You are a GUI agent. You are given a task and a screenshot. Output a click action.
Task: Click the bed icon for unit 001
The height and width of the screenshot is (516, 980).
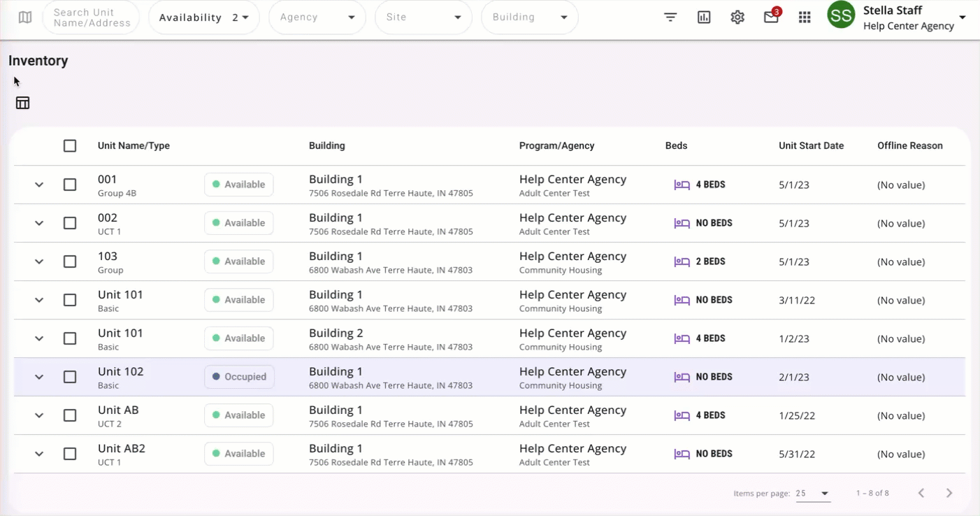point(682,185)
